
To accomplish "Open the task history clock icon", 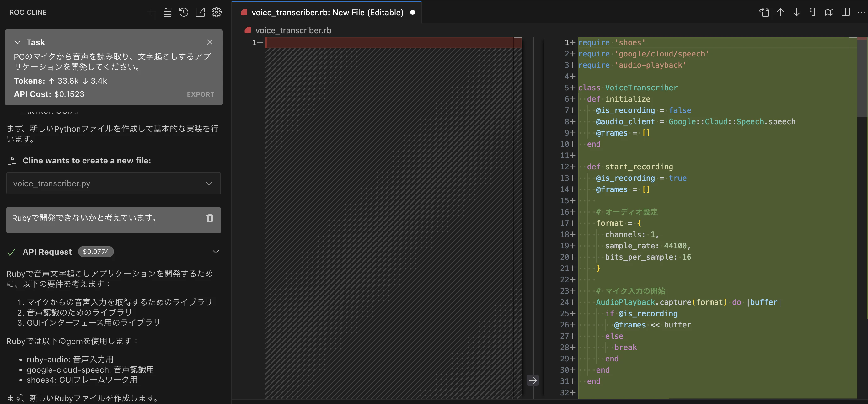I will pyautogui.click(x=184, y=13).
